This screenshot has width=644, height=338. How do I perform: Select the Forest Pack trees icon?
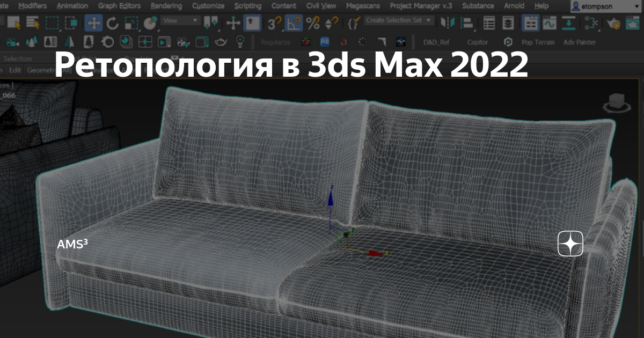31,41
